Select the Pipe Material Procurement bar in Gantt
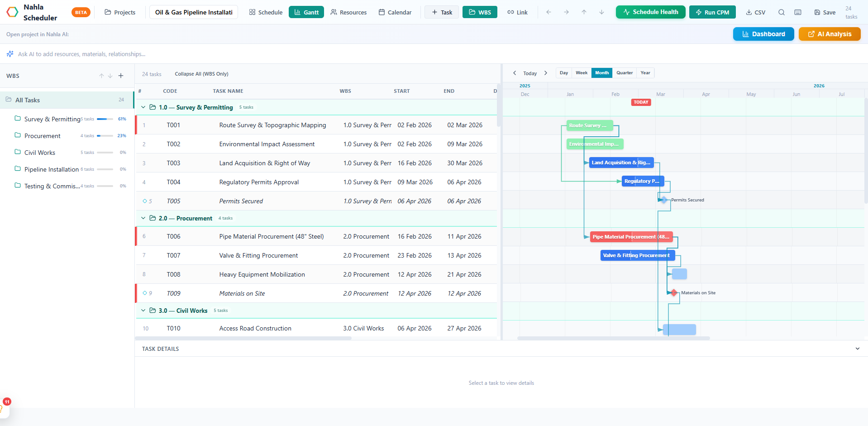This screenshot has height=426, width=868. (631, 236)
